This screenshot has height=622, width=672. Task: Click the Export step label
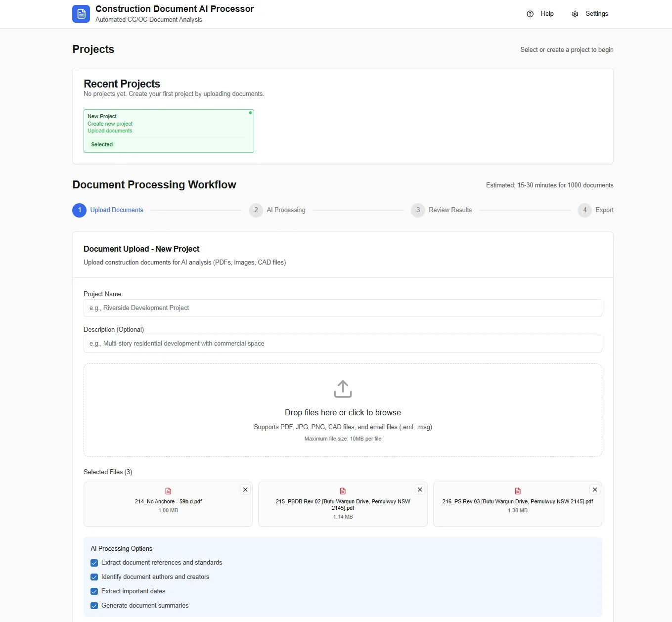tap(604, 210)
